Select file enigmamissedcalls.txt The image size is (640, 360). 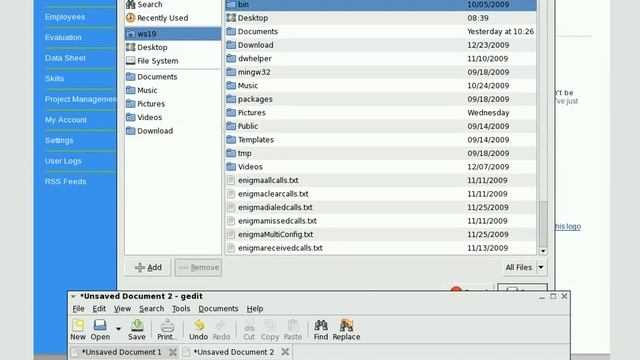click(381, 221)
